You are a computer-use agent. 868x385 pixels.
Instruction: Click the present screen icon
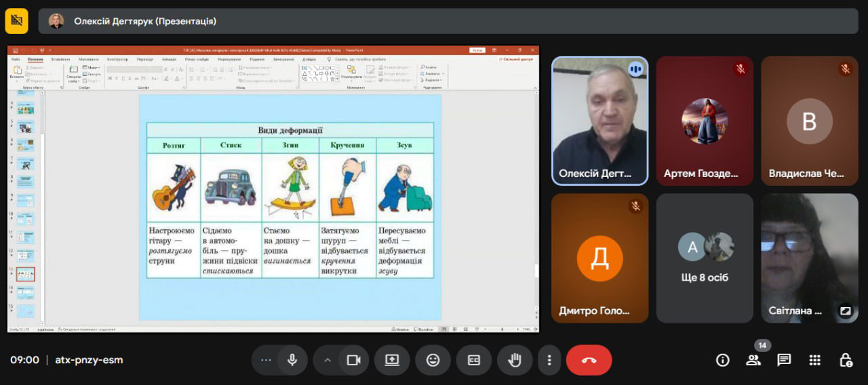click(x=392, y=360)
